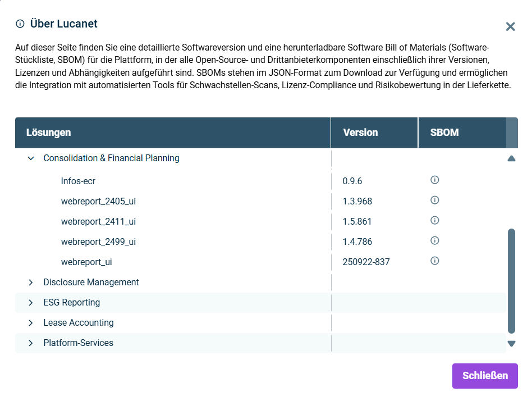Click the vertical scrollbar thumb

[x=511, y=281]
